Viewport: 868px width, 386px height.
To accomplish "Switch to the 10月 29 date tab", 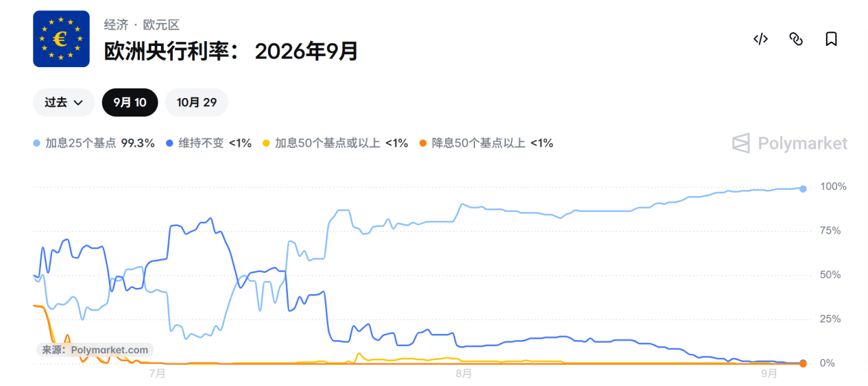I will coord(197,102).
